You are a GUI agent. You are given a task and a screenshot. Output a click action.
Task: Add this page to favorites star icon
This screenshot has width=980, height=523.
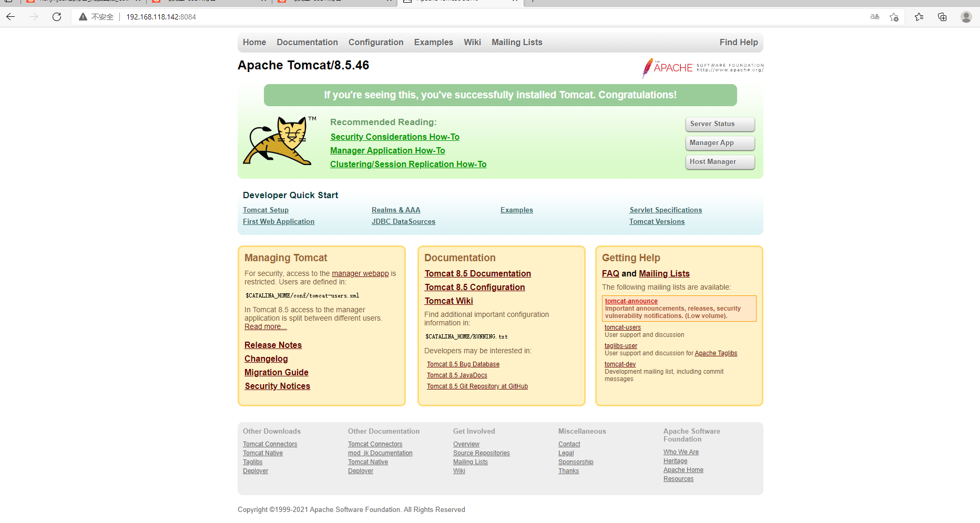pyautogui.click(x=894, y=17)
